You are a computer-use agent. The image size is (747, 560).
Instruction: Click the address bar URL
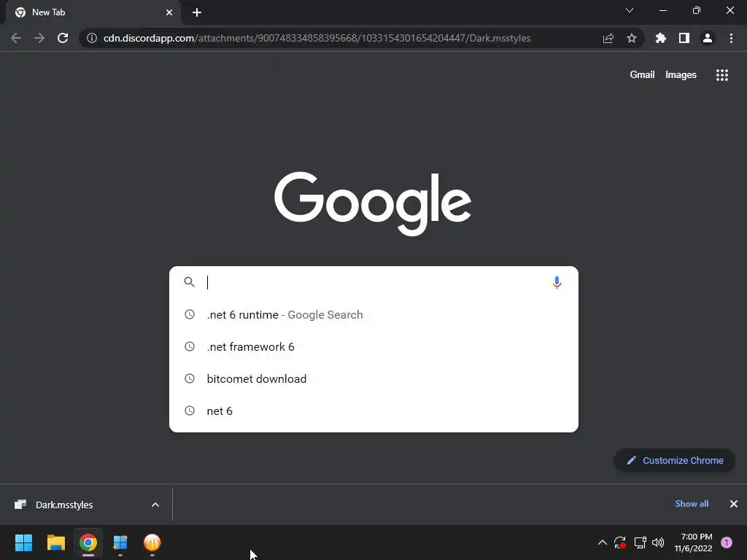pos(317,38)
